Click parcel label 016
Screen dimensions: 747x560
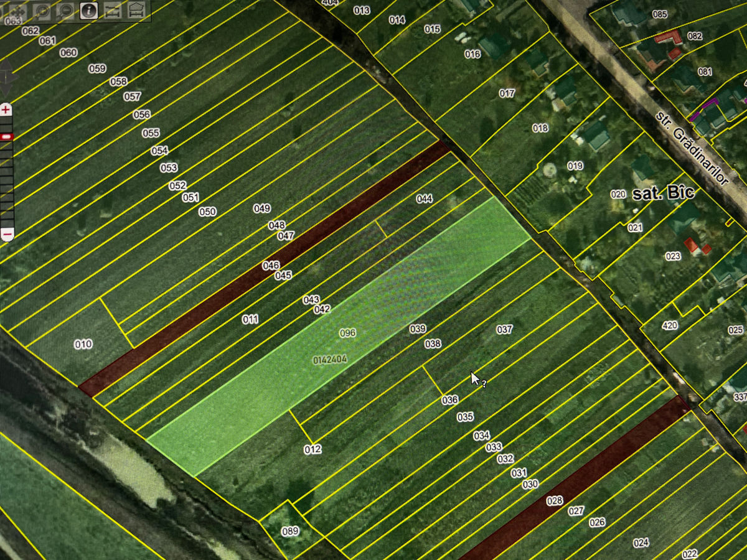click(x=472, y=54)
